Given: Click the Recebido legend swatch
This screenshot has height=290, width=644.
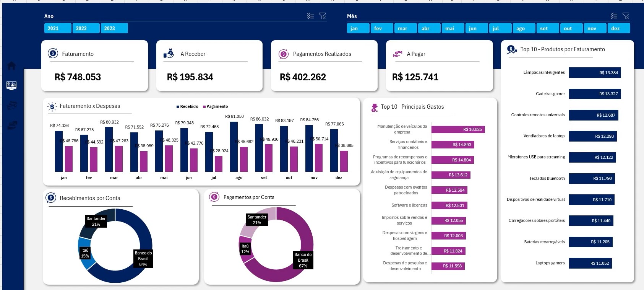Looking at the screenshot, I should pos(178,107).
